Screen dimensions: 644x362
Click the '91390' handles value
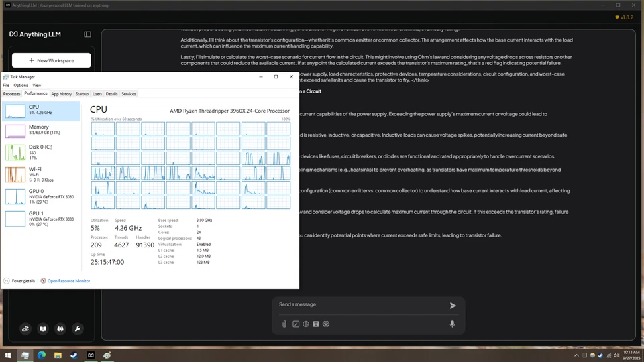[145, 245]
